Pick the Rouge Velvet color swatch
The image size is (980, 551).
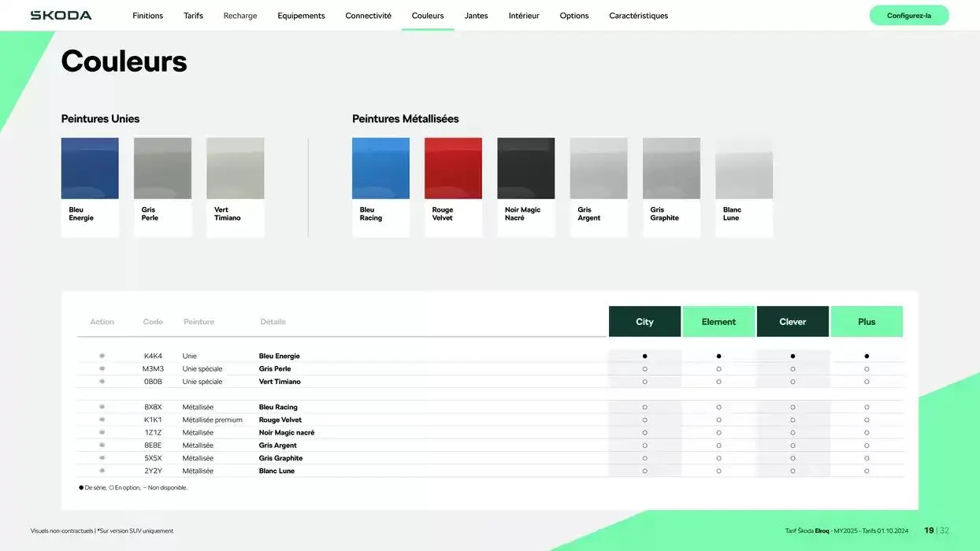point(453,168)
